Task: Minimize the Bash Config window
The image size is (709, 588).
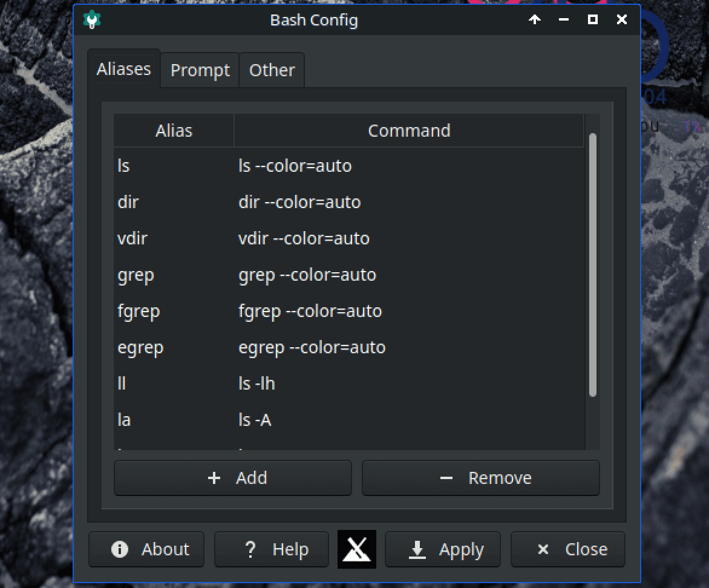Action: [x=563, y=19]
